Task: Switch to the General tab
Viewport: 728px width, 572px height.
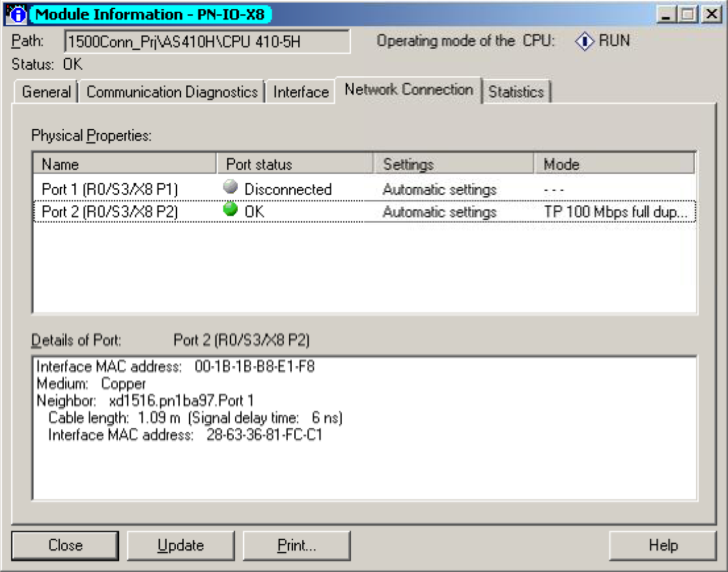Action: click(46, 92)
